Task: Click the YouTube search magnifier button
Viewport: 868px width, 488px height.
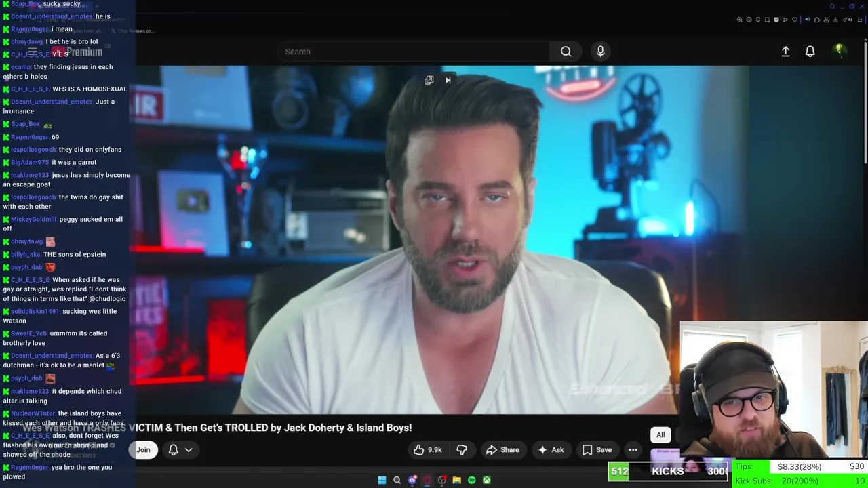Action: pyautogui.click(x=566, y=52)
